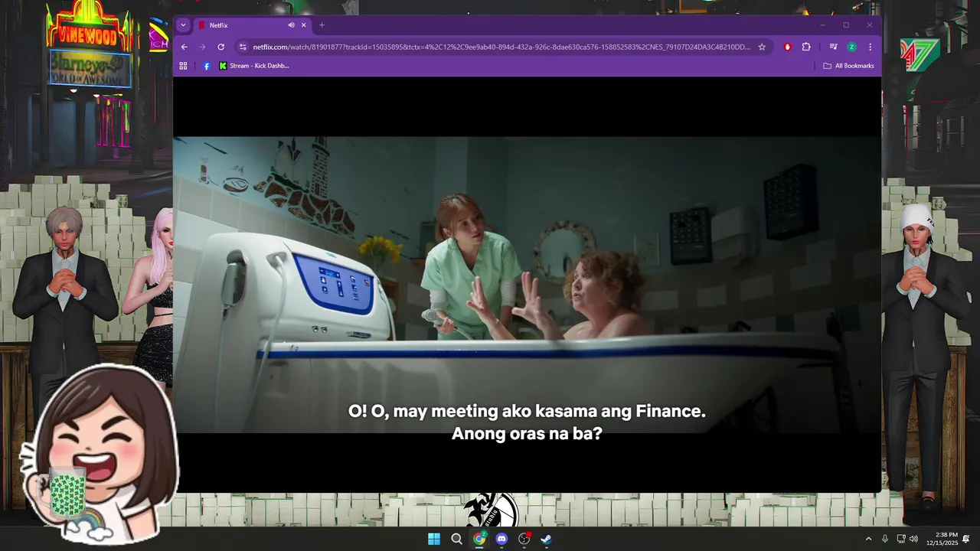Open the Windows Start menu
Image resolution: width=980 pixels, height=551 pixels.
434,539
